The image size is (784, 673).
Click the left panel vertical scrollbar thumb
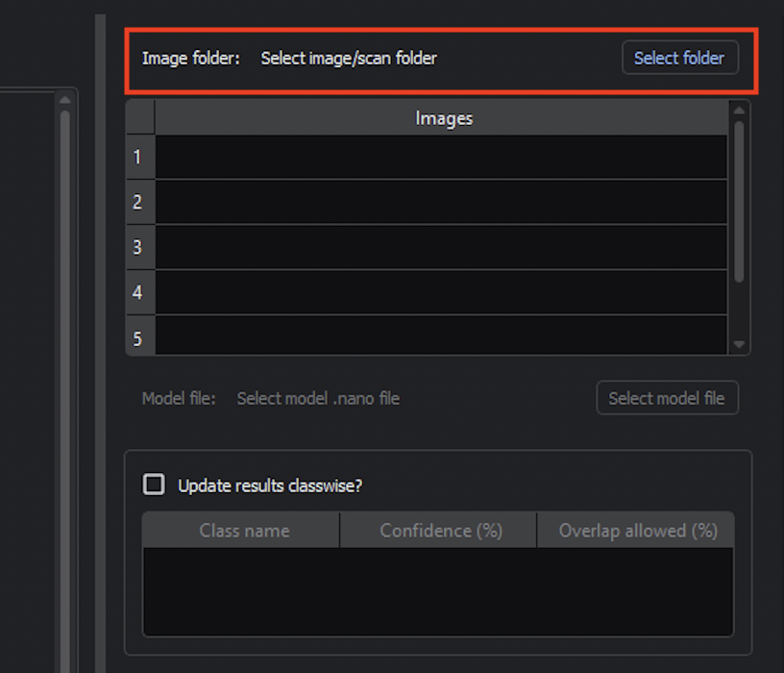tap(65, 385)
